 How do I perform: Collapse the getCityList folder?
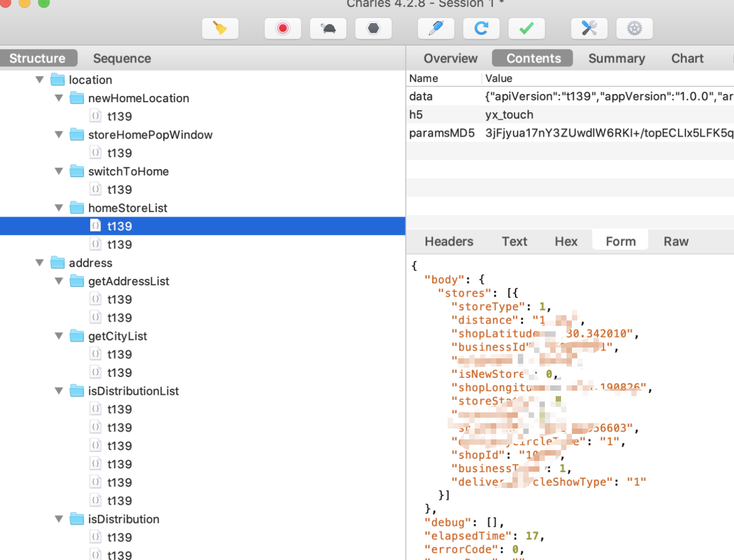[59, 336]
